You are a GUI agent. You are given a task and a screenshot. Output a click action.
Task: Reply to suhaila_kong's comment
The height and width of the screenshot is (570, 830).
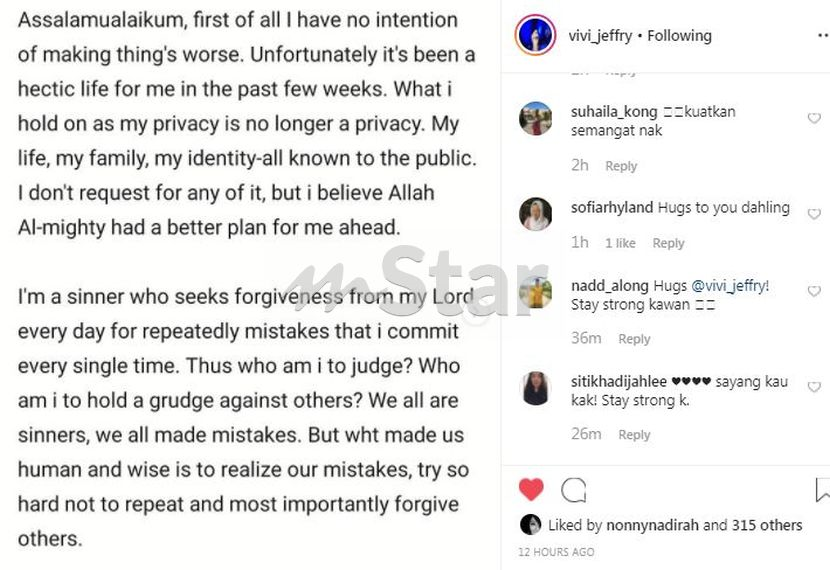click(x=621, y=166)
